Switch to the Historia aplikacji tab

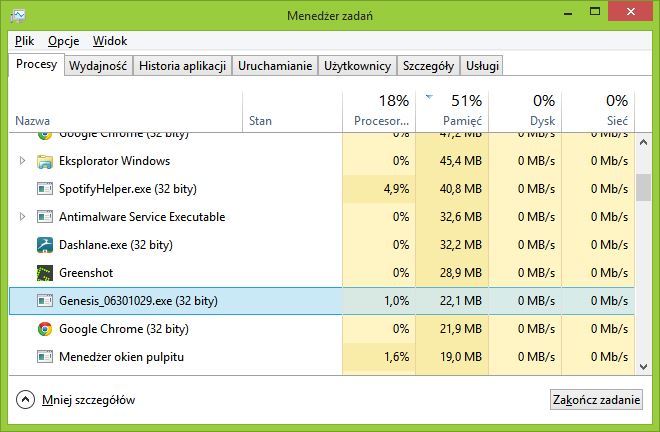[x=182, y=66]
